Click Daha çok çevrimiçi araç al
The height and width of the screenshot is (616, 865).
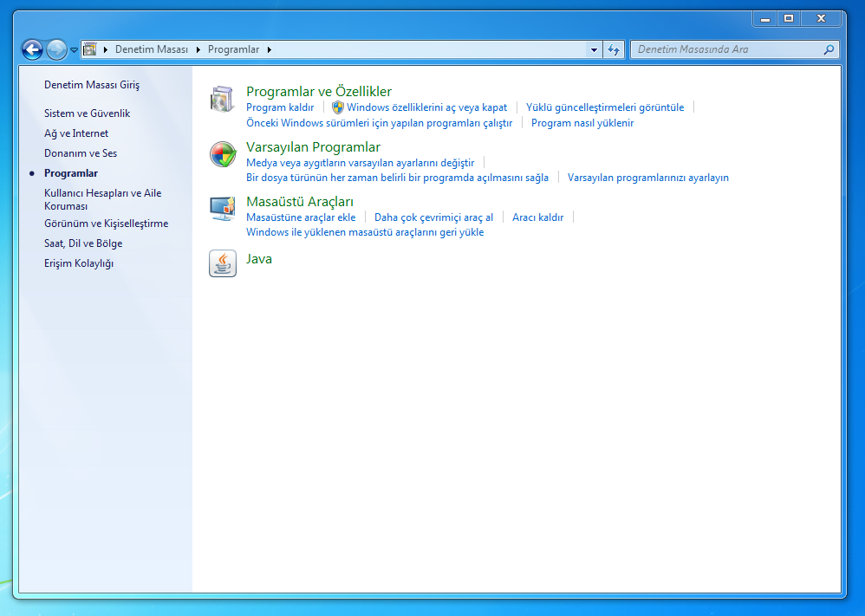(x=433, y=217)
